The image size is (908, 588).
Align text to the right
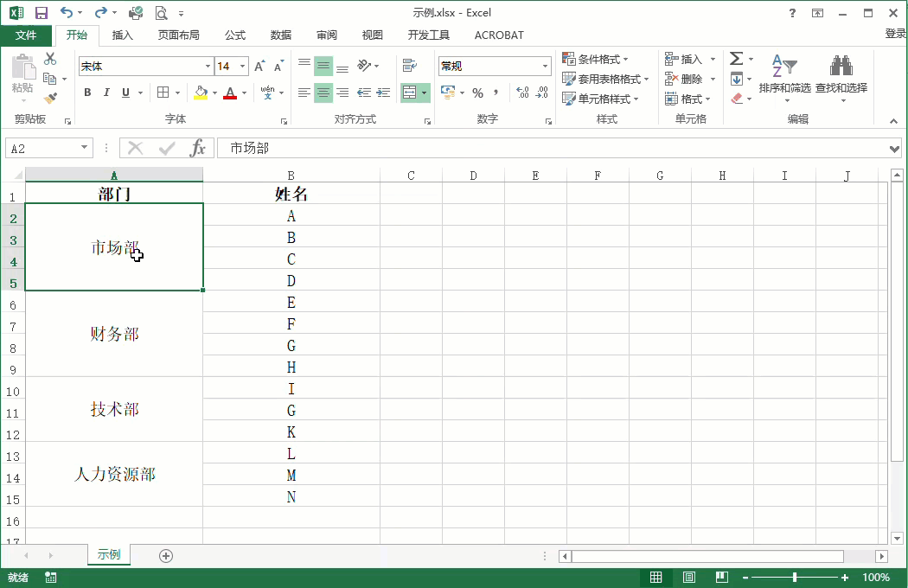pos(342,93)
